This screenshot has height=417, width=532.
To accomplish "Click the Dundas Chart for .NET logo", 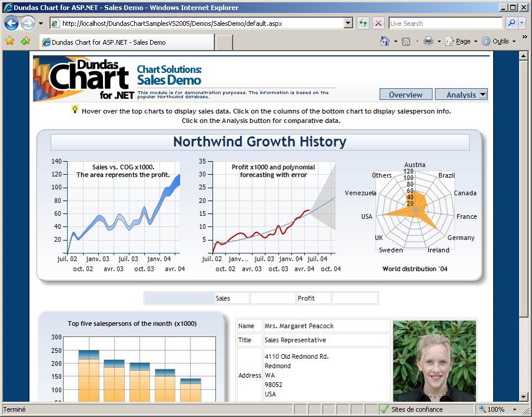I will (x=84, y=79).
